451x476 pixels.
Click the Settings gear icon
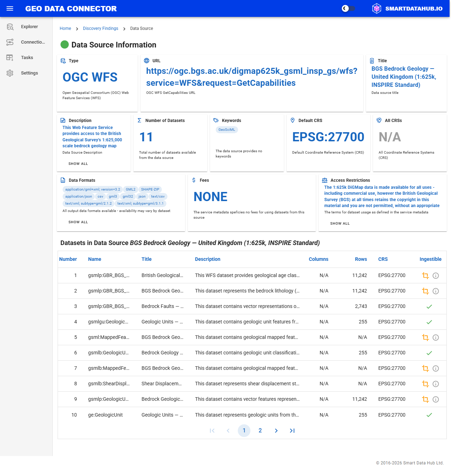[10, 73]
